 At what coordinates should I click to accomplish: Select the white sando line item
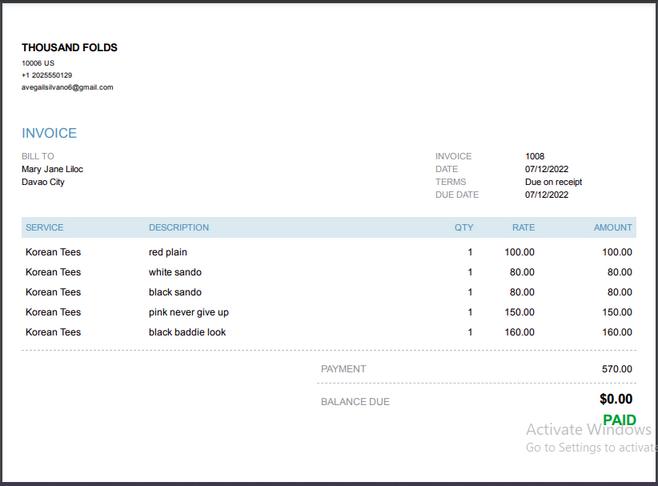175,272
